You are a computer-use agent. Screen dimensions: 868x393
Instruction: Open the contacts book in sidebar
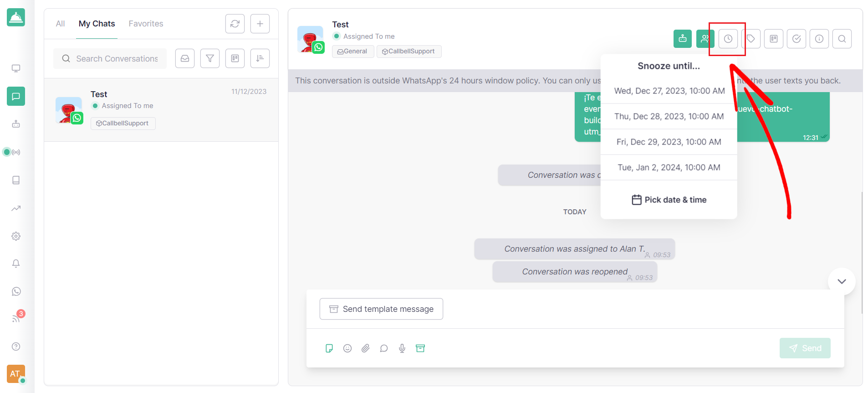point(16,180)
